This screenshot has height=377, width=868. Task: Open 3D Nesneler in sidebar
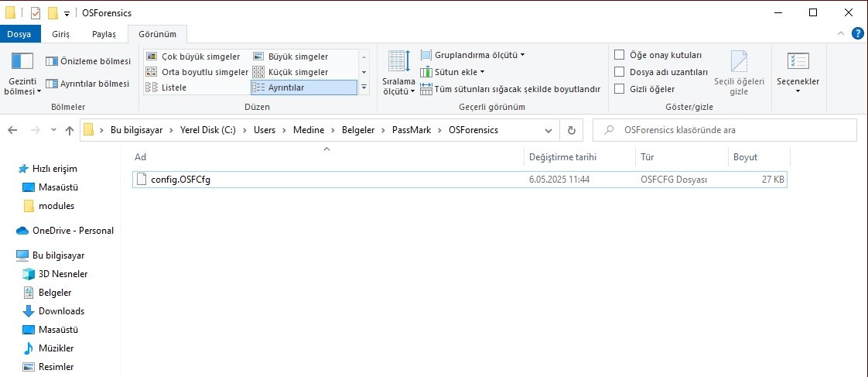click(x=55, y=274)
